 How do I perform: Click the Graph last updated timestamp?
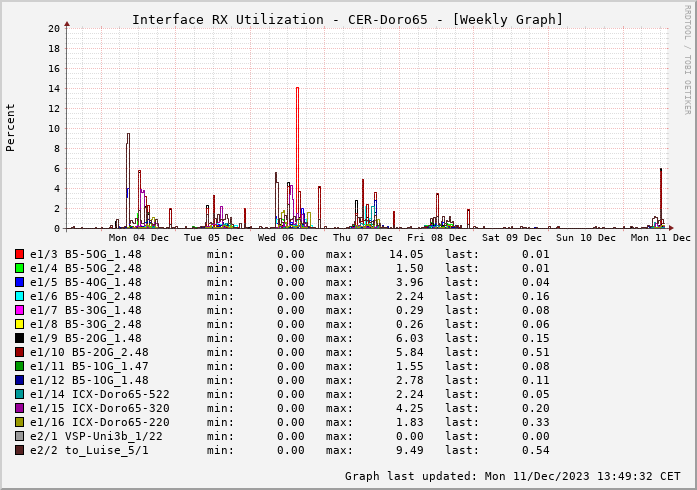512,476
